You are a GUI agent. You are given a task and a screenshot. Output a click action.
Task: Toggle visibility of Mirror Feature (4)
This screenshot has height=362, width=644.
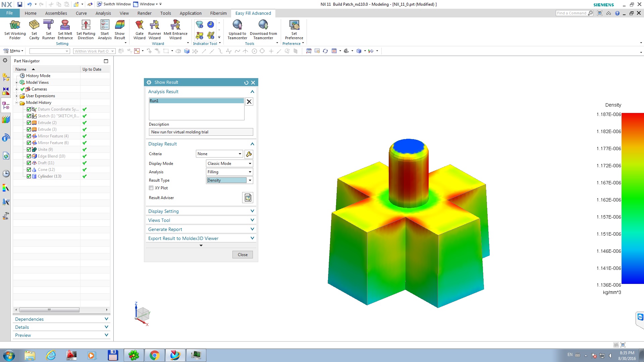[x=29, y=136]
